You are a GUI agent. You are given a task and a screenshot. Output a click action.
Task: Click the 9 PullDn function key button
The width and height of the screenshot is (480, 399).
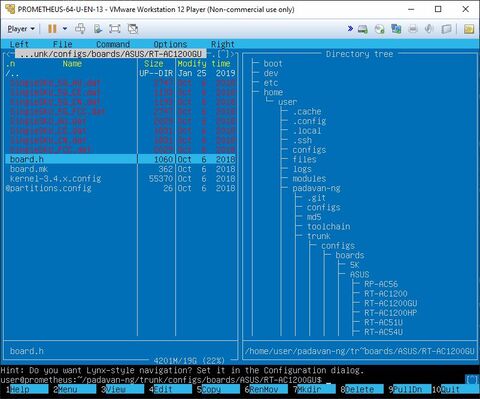(410, 389)
